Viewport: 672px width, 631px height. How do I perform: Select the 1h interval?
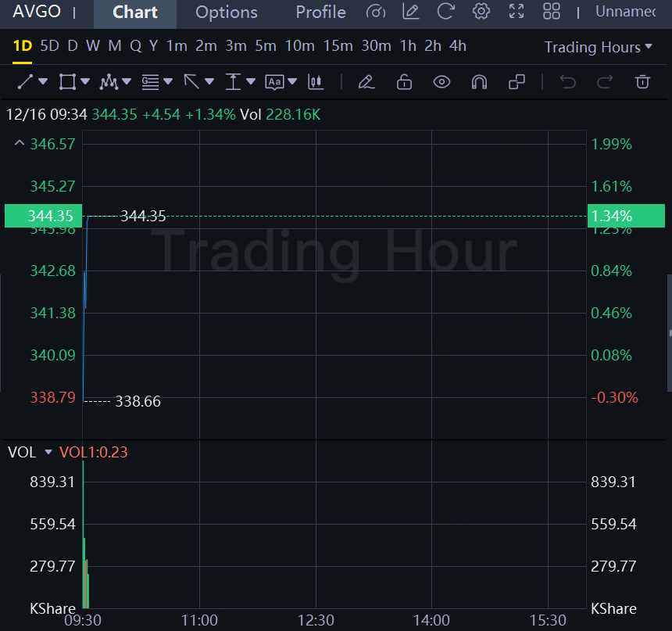pyautogui.click(x=408, y=45)
